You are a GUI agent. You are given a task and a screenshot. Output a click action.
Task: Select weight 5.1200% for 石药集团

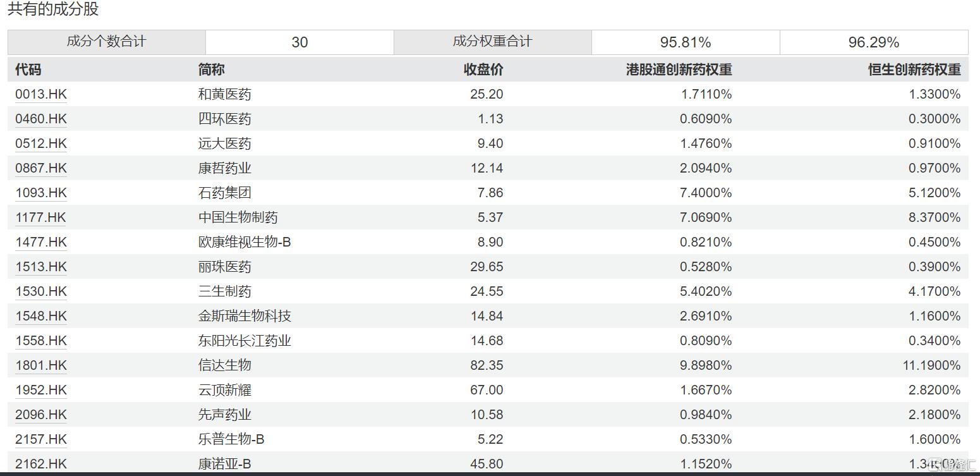935,193
